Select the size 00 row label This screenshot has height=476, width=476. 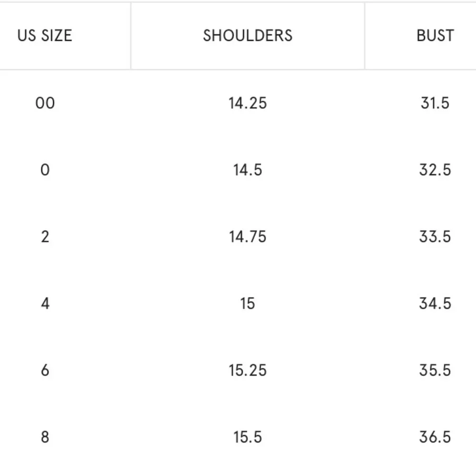45,103
